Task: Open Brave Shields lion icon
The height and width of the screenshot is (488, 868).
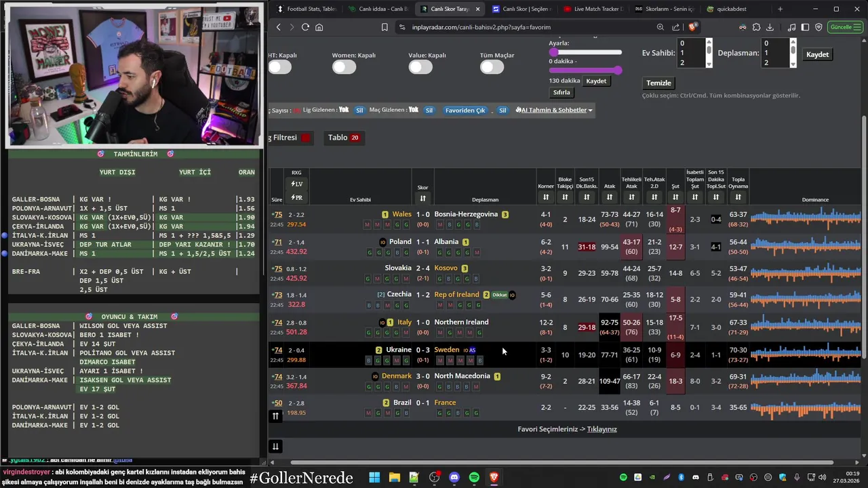Action: [692, 27]
